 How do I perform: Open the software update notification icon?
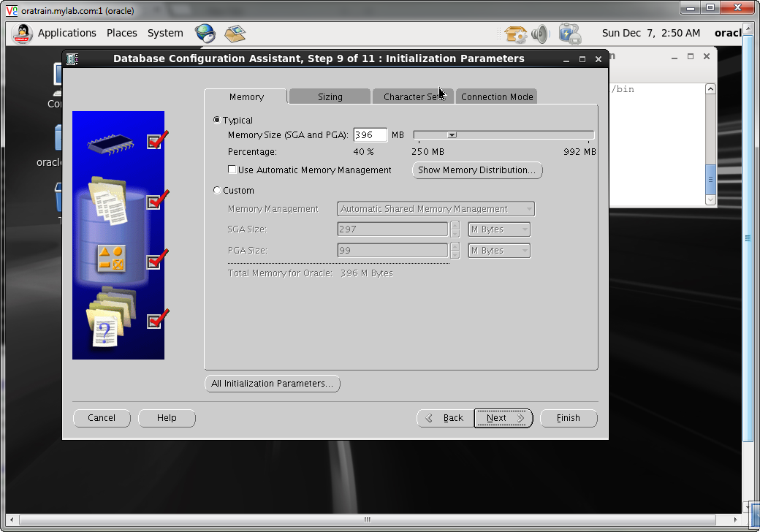515,34
